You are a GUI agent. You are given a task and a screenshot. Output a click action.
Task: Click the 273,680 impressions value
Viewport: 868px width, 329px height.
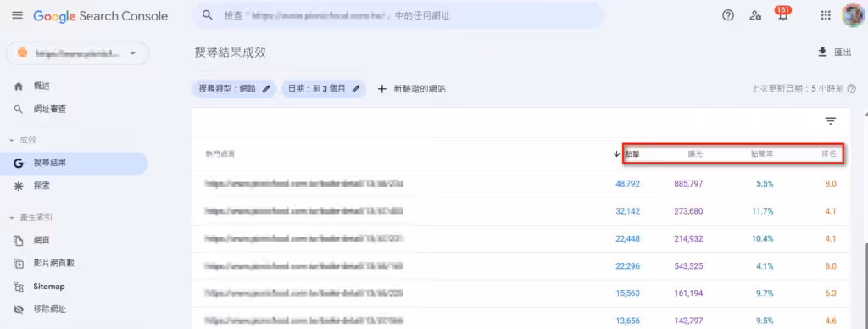coord(688,211)
